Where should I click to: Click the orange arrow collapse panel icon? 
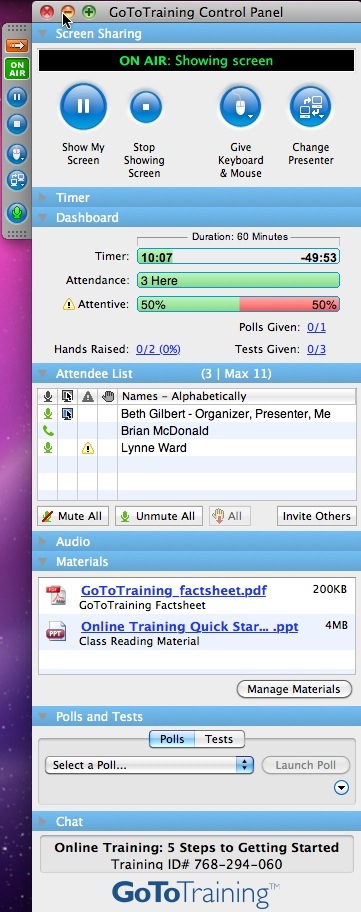point(17,45)
